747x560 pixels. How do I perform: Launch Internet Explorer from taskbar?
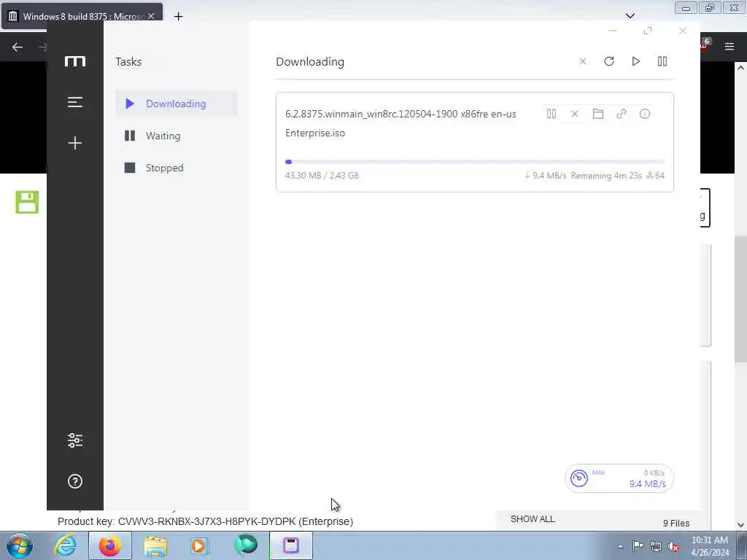click(x=65, y=545)
